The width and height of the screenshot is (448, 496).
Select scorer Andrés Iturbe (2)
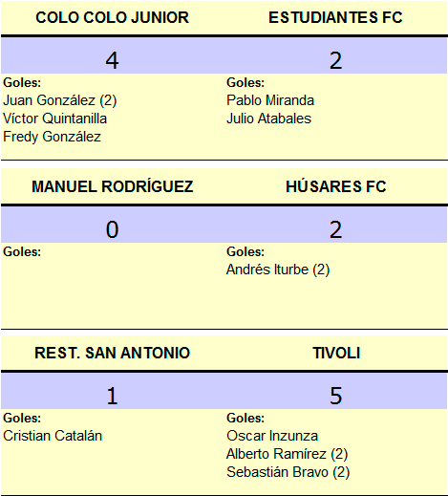pos(278,270)
